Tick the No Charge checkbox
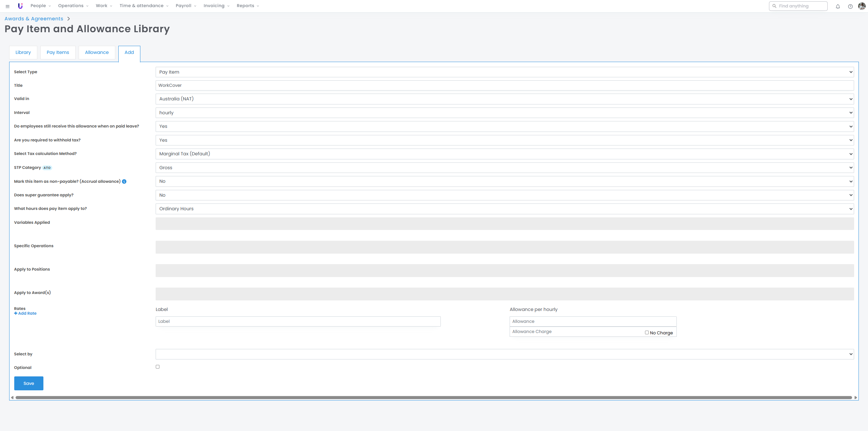 [647, 333]
